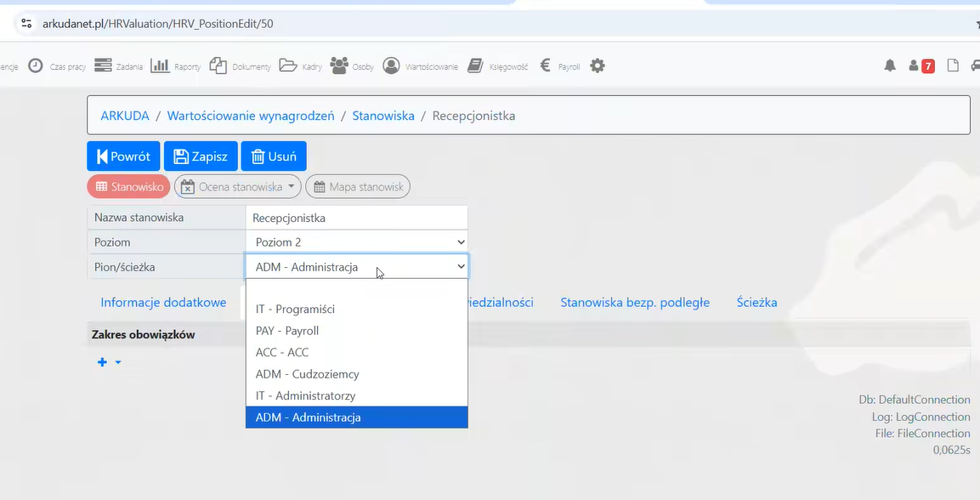Open the Zadania tasks icon
This screenshot has width=980, height=500.
[x=104, y=65]
